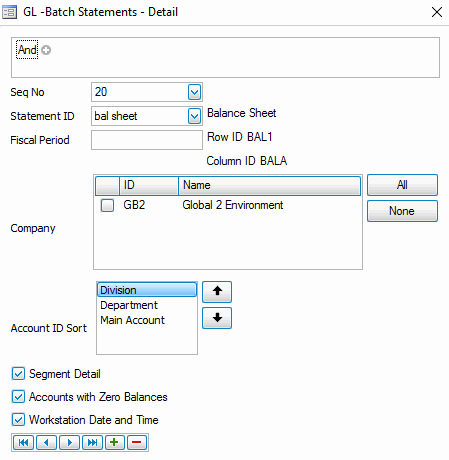Move sort item up with up arrow

[217, 292]
